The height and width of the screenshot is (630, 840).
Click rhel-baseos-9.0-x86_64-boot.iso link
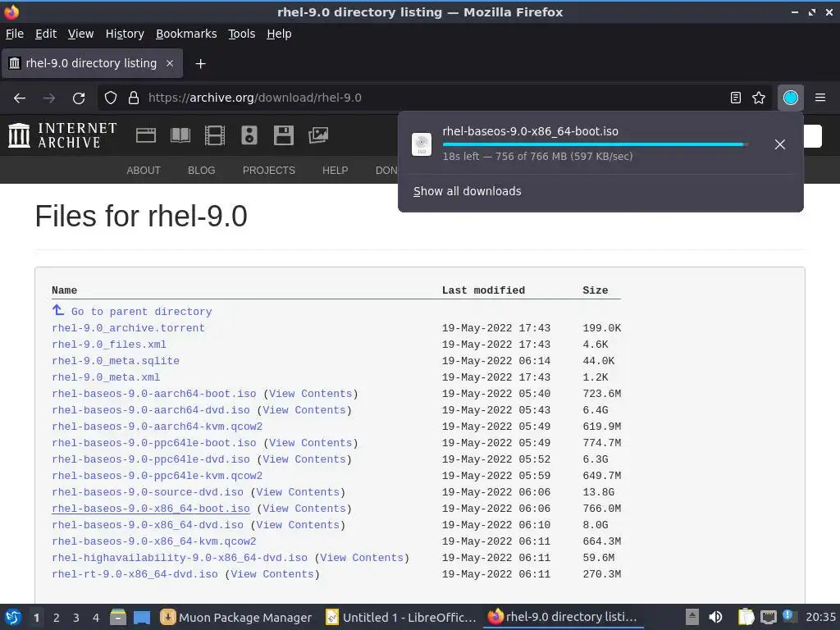tap(151, 509)
